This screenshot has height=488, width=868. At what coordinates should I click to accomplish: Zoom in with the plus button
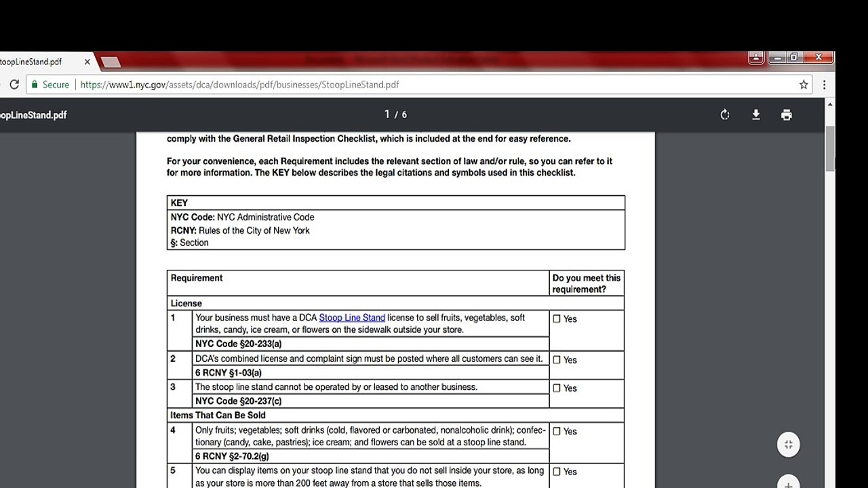point(788,483)
